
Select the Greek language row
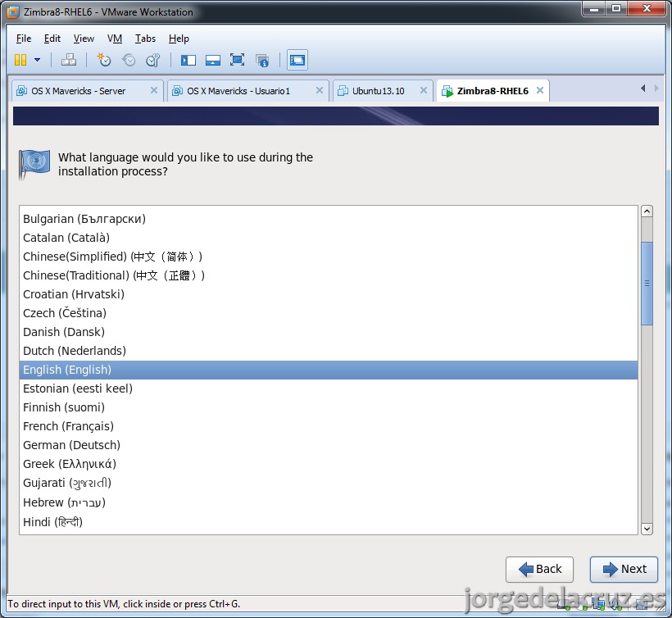(329, 464)
